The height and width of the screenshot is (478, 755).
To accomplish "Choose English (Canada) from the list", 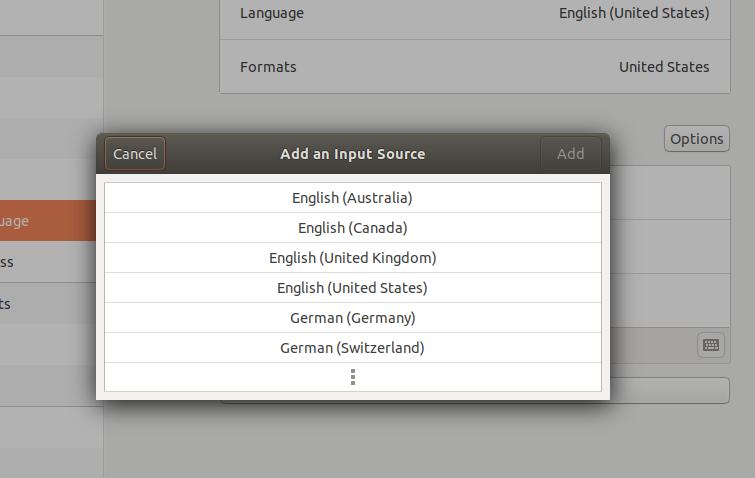I will pyautogui.click(x=352, y=228).
